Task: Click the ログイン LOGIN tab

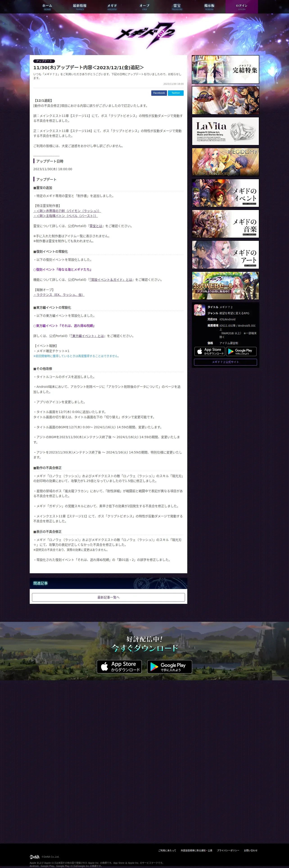Action: 242,7
